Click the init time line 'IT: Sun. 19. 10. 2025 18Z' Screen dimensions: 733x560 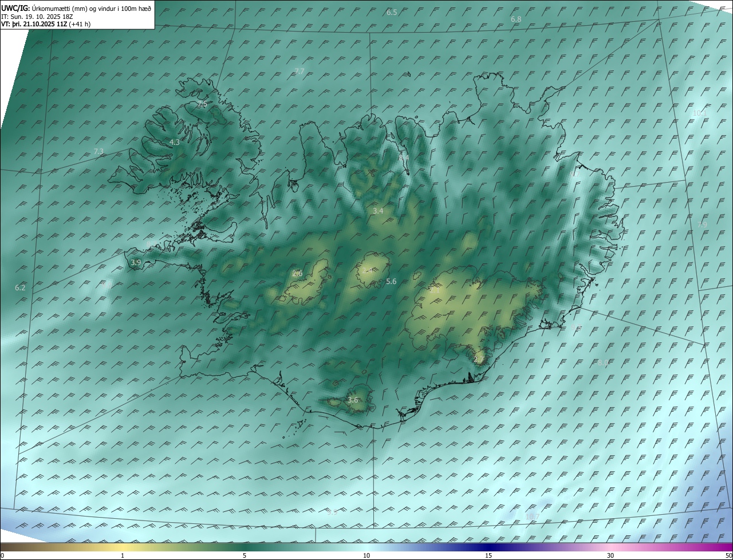pyautogui.click(x=37, y=17)
